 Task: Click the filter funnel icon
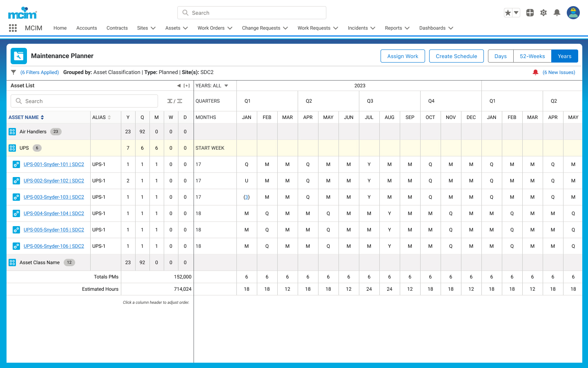13,72
